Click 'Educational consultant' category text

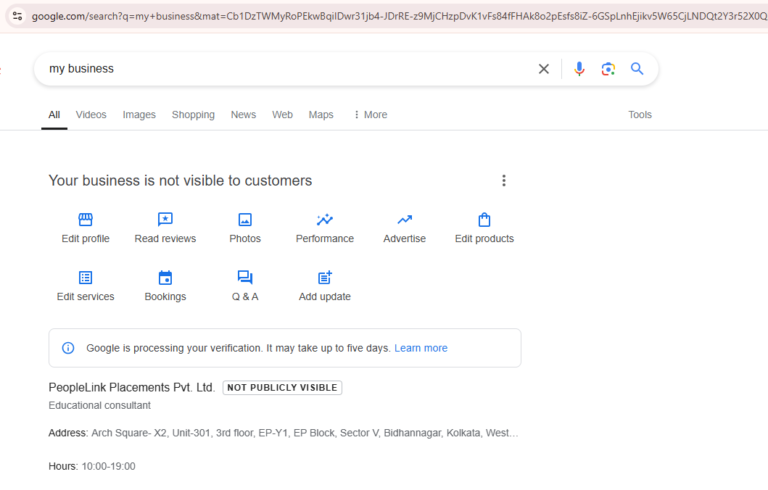99,406
